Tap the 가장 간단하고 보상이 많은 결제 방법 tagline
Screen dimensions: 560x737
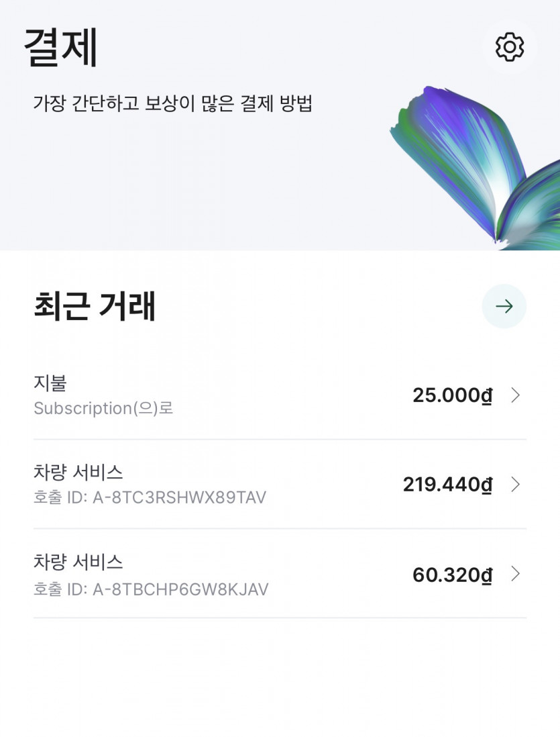pos(172,103)
